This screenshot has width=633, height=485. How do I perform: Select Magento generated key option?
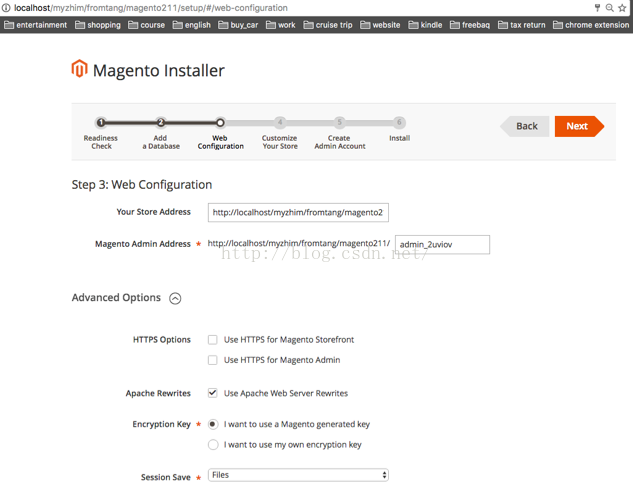coord(213,424)
